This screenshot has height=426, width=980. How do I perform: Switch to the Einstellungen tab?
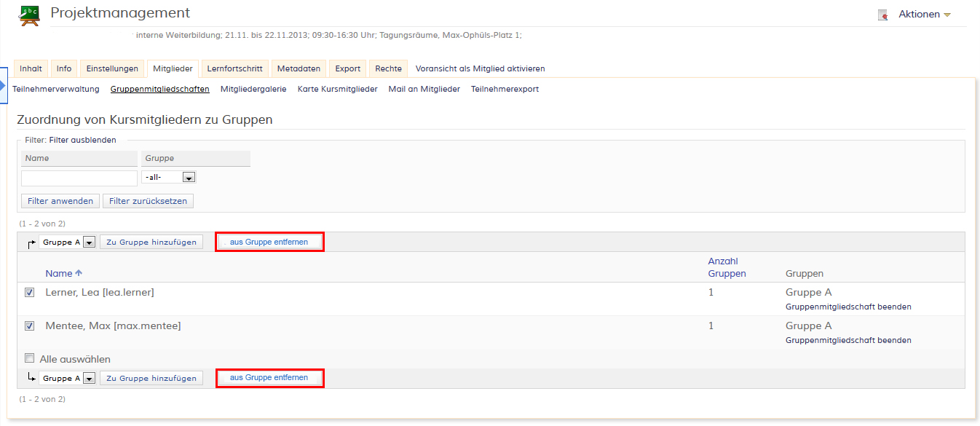click(x=112, y=68)
